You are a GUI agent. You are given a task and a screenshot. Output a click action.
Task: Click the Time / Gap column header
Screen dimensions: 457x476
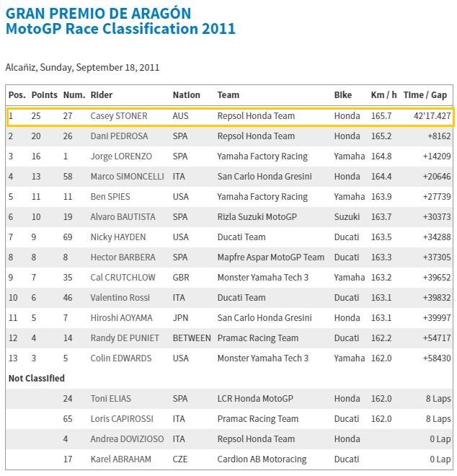coord(425,95)
